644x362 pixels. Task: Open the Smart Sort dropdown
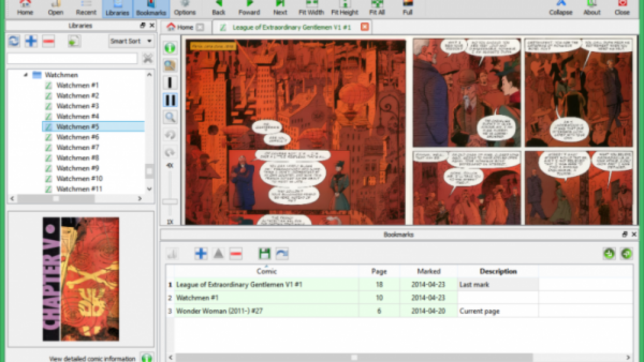(131, 41)
